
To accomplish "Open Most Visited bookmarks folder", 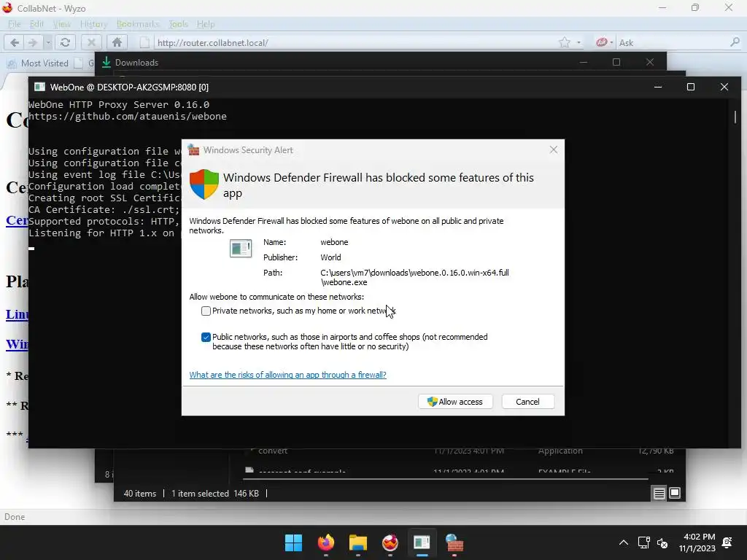I will [x=38, y=63].
